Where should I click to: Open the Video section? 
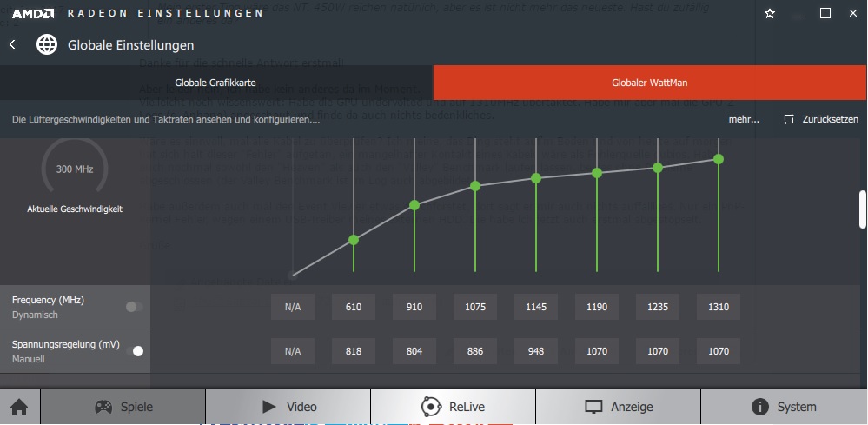(x=288, y=408)
